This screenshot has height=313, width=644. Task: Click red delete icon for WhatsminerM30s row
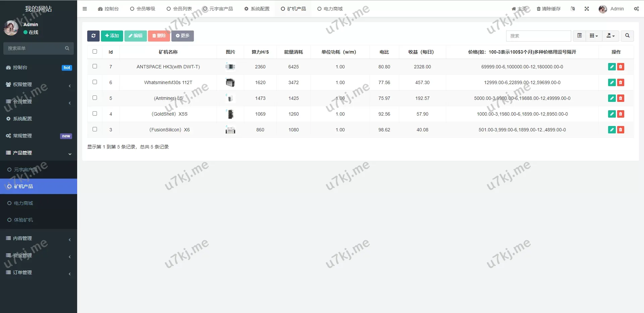(x=621, y=82)
